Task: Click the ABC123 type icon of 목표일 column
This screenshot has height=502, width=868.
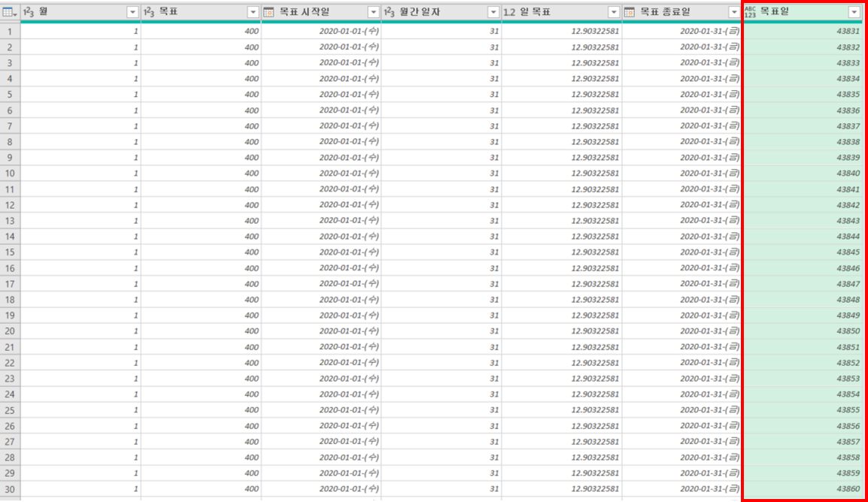Action: (x=750, y=12)
